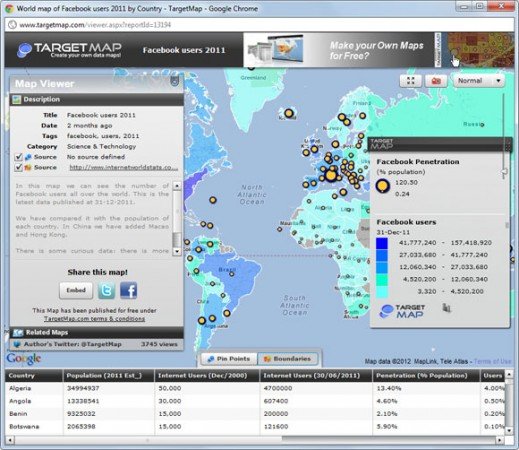Sort by Internet Users (Dec/2000) header
Viewport: 519px width, 450px height.
pyautogui.click(x=207, y=376)
